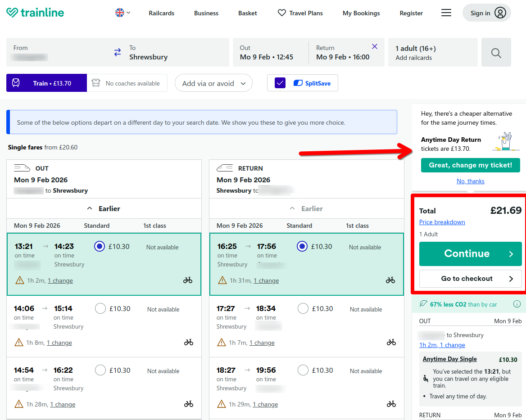The height and width of the screenshot is (420, 526).
Task: Click bicycle icon on 17:27 return
Action: [391, 342]
